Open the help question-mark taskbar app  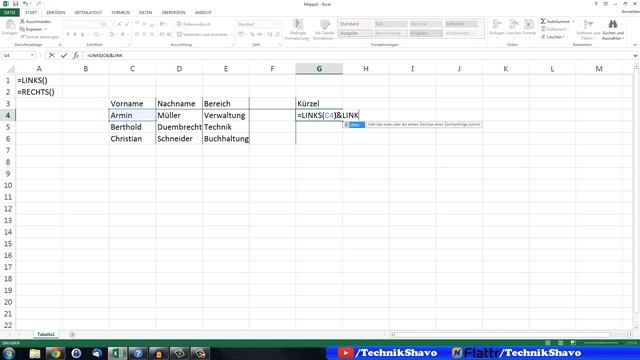[138, 353]
